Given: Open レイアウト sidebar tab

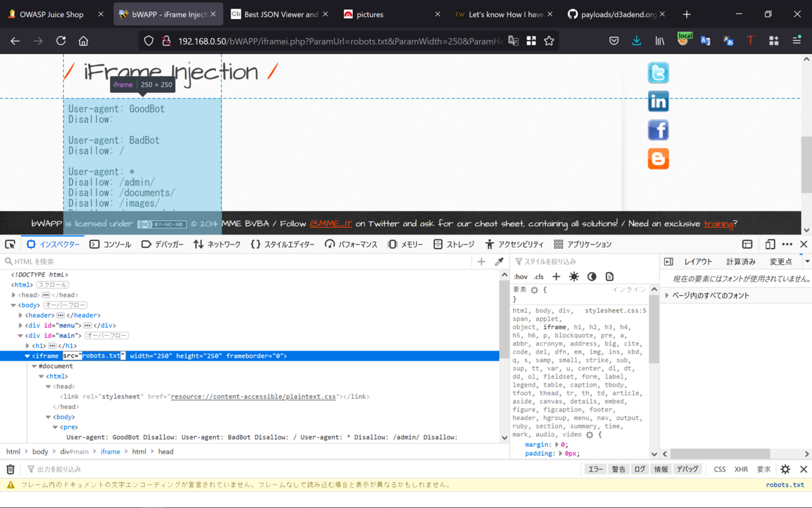Looking at the screenshot, I should point(698,261).
